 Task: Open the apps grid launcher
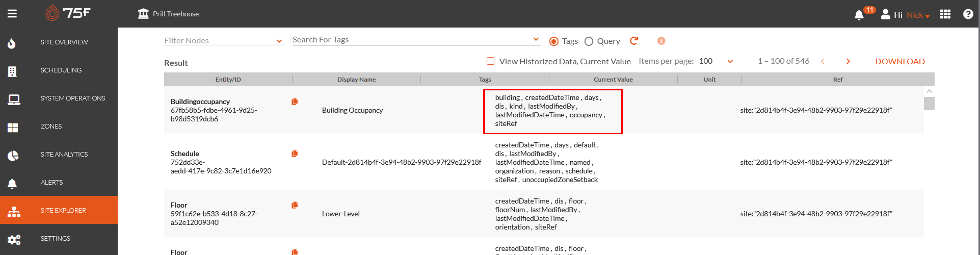[945, 14]
